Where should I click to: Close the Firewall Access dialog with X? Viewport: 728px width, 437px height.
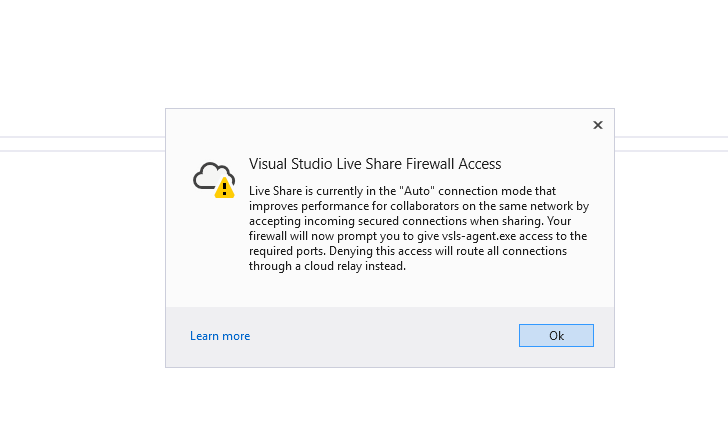click(x=598, y=125)
